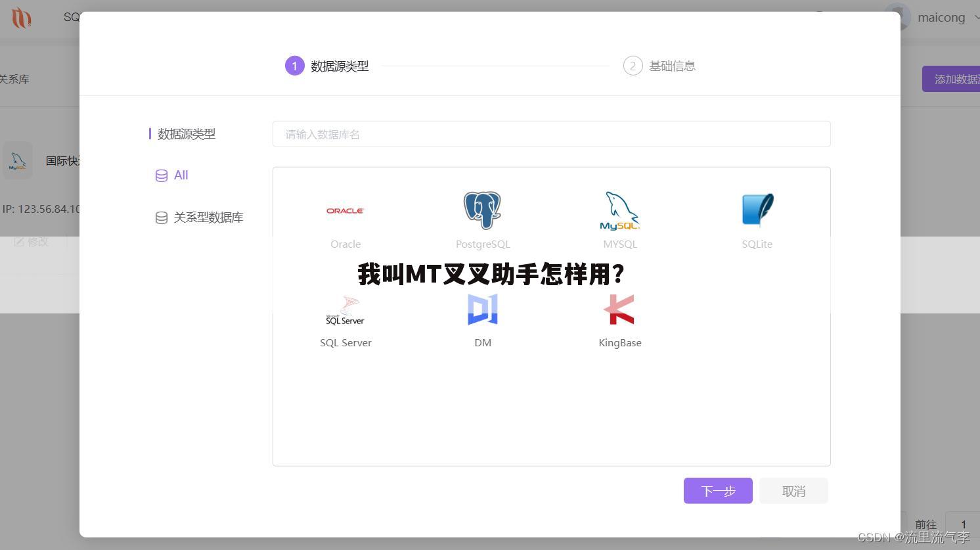This screenshot has width=980, height=550.
Task: Choose the SQL Server icon
Action: pos(345,310)
